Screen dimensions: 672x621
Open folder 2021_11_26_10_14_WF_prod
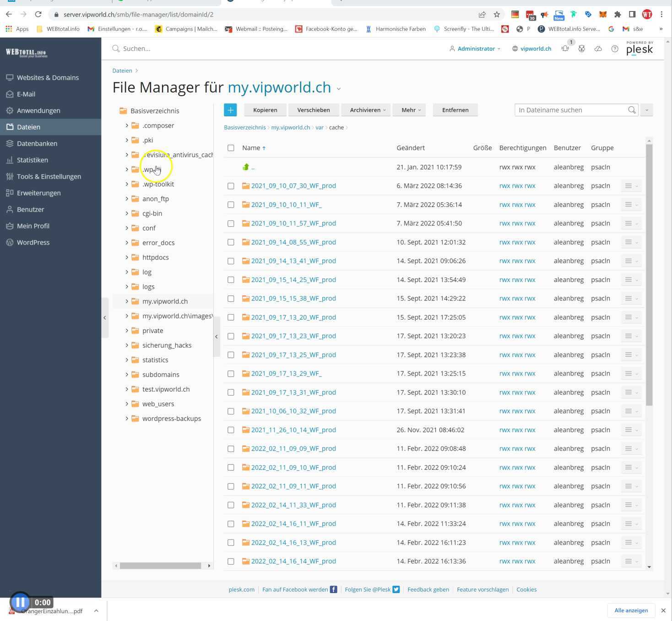point(293,430)
